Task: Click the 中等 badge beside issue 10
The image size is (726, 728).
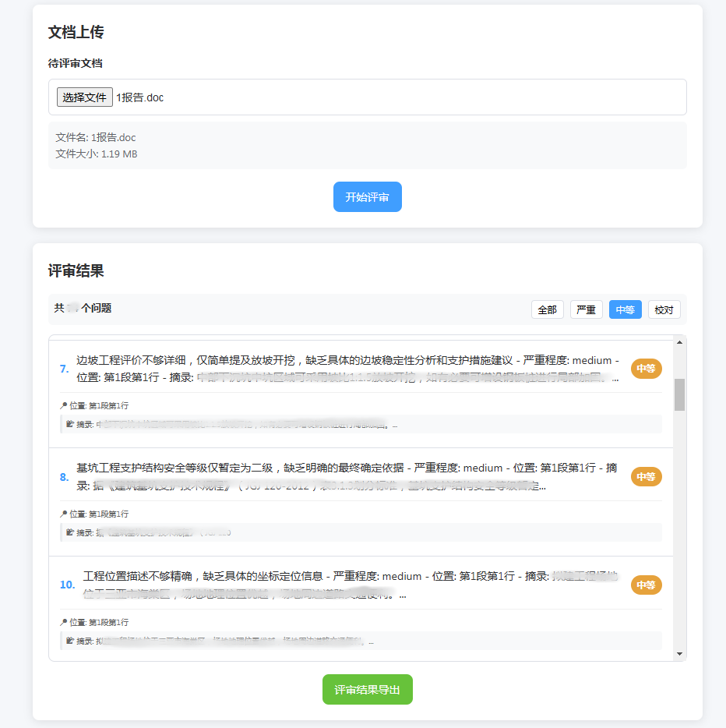Action: tap(646, 585)
